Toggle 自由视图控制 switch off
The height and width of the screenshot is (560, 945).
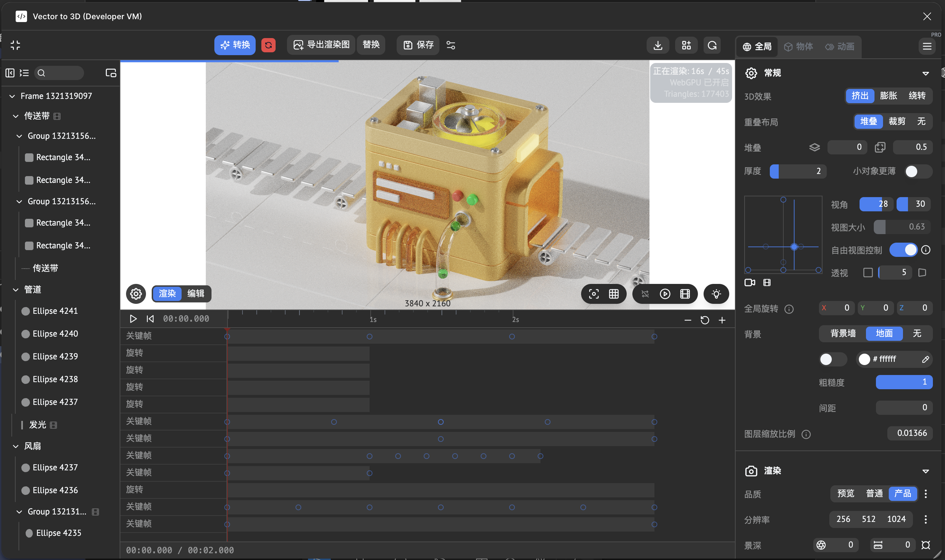click(903, 250)
